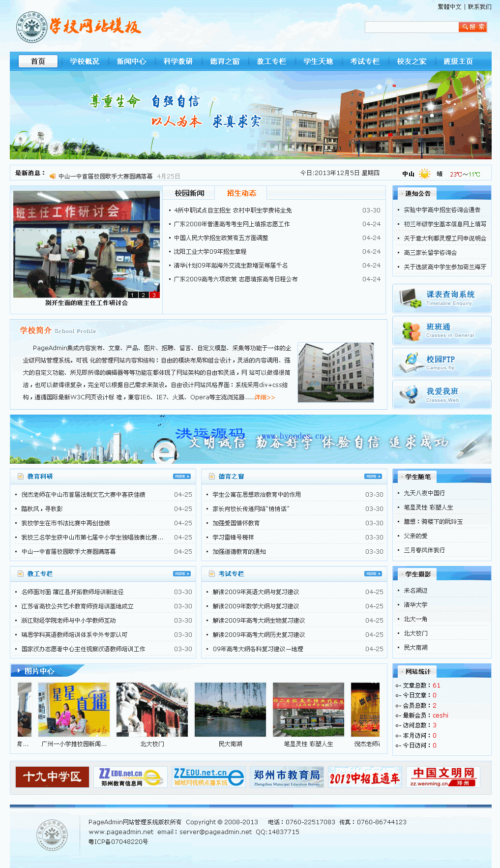The image size is (500, 868).
Task: Open 郑州市教育局 partner banner
Action: [287, 777]
